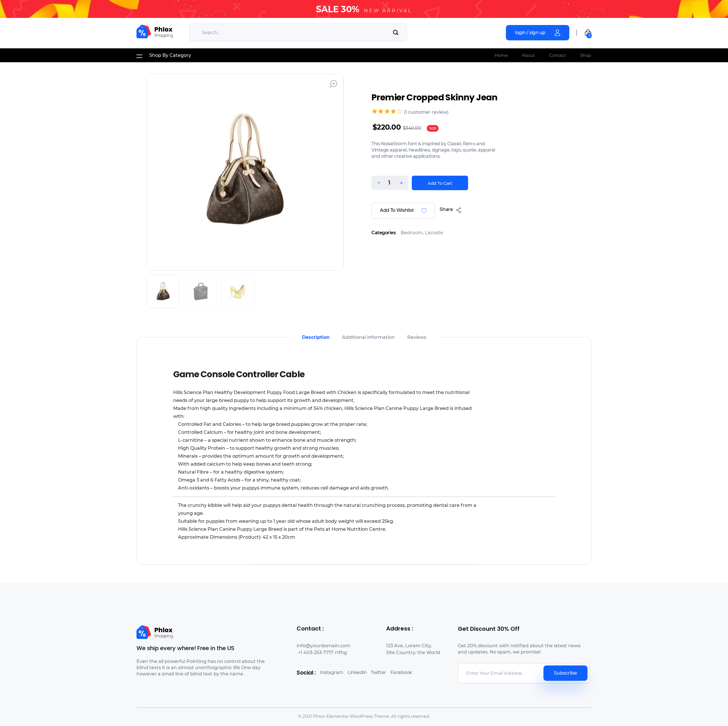728x726 pixels.
Task: Decrease quantity with minus button
Action: (x=379, y=183)
